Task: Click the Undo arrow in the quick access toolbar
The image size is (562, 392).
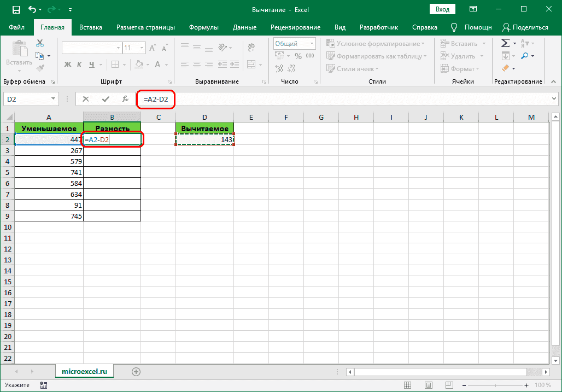Action: point(32,9)
